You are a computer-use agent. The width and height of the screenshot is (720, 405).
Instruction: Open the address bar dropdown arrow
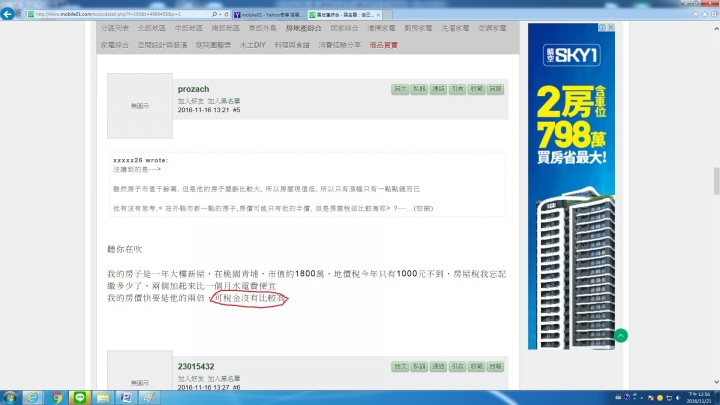pos(220,14)
